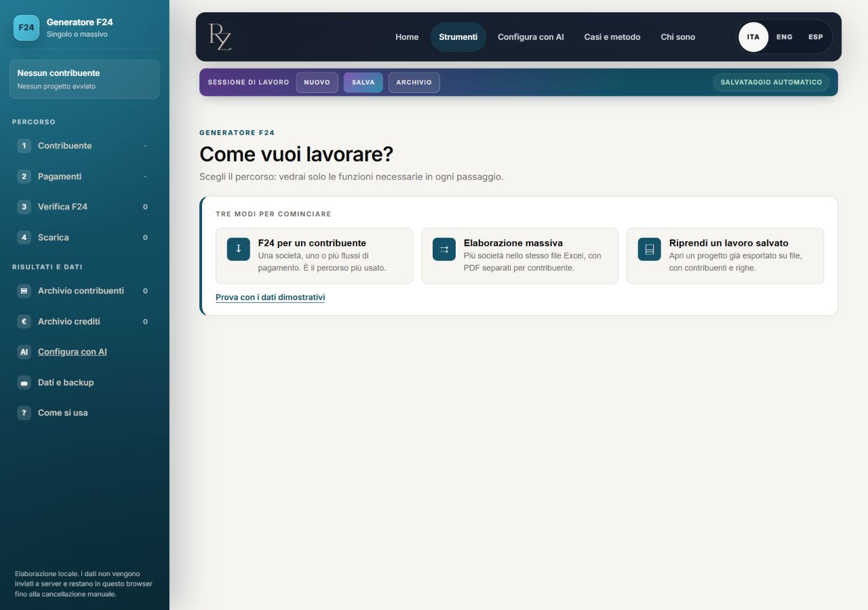This screenshot has width=868, height=610.
Task: Click the Nuovo session button
Action: click(x=317, y=82)
